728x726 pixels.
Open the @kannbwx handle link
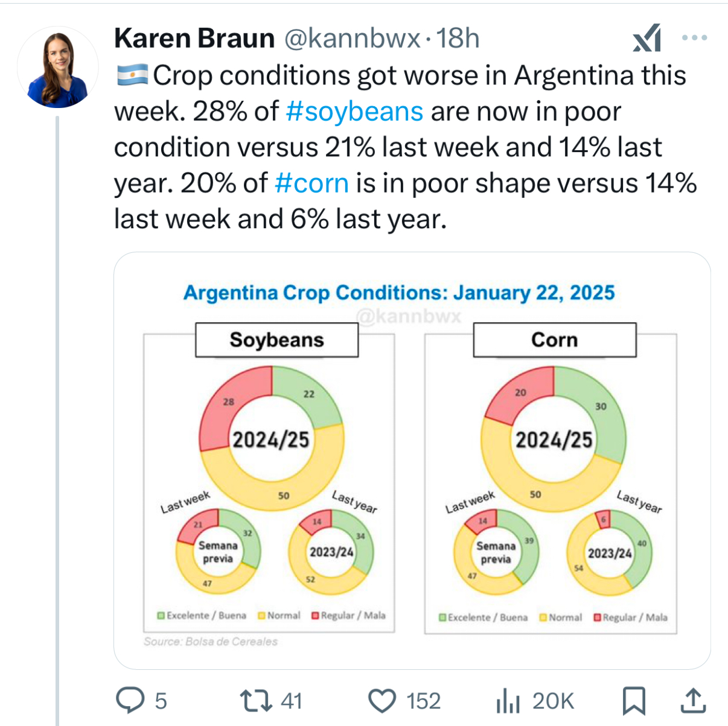coord(351,39)
